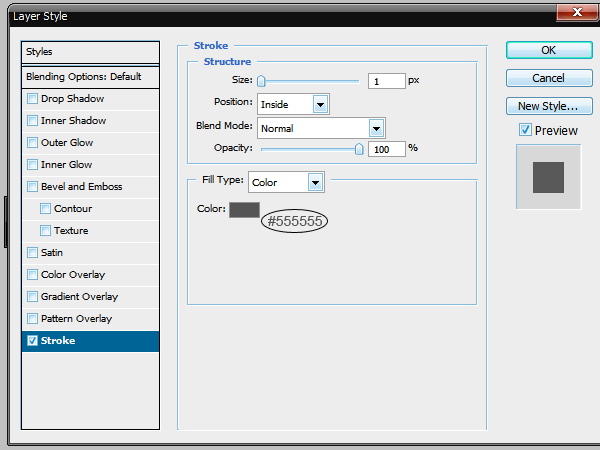Click the OK button
Viewport: 600px width, 450px height.
click(548, 50)
